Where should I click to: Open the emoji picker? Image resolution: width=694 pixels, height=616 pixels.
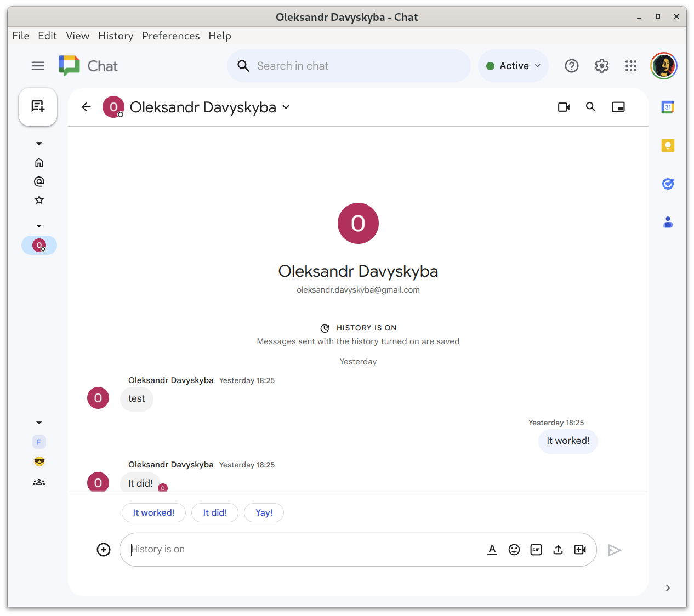514,549
